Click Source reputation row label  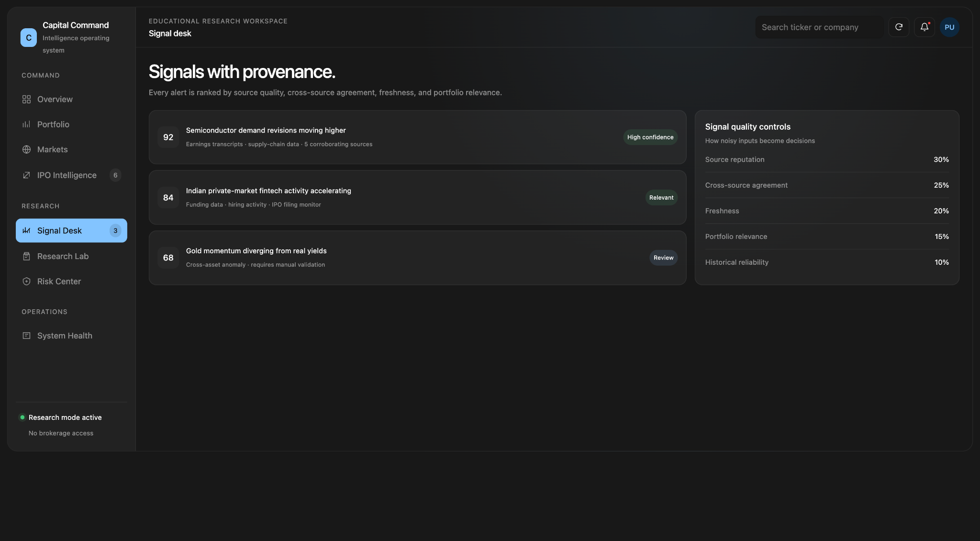[735, 159]
